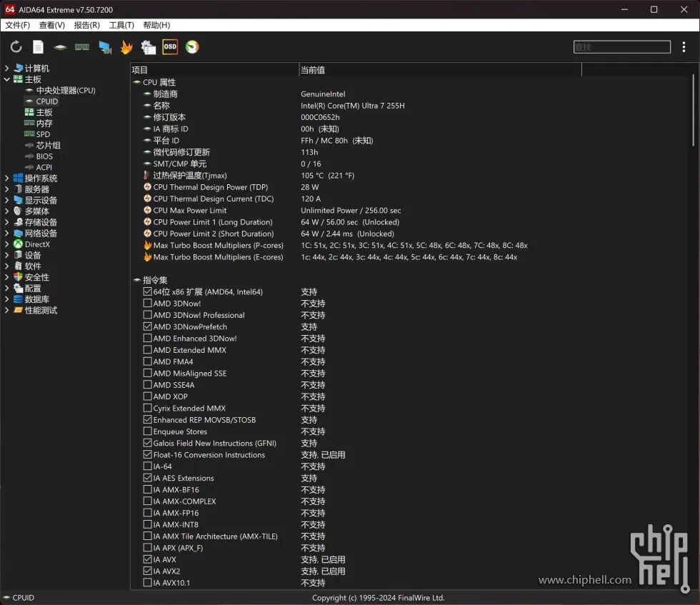Click the round gauge toolbar icon

coord(192,47)
